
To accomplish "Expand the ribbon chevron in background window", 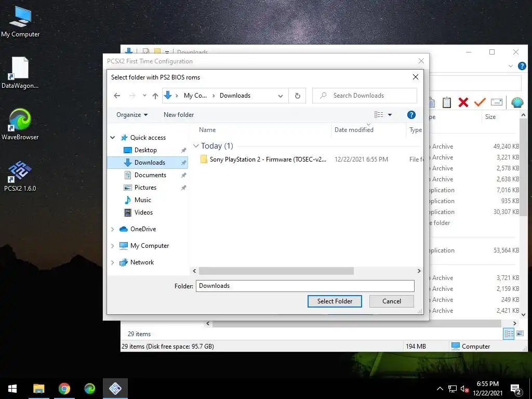I will coord(511,66).
